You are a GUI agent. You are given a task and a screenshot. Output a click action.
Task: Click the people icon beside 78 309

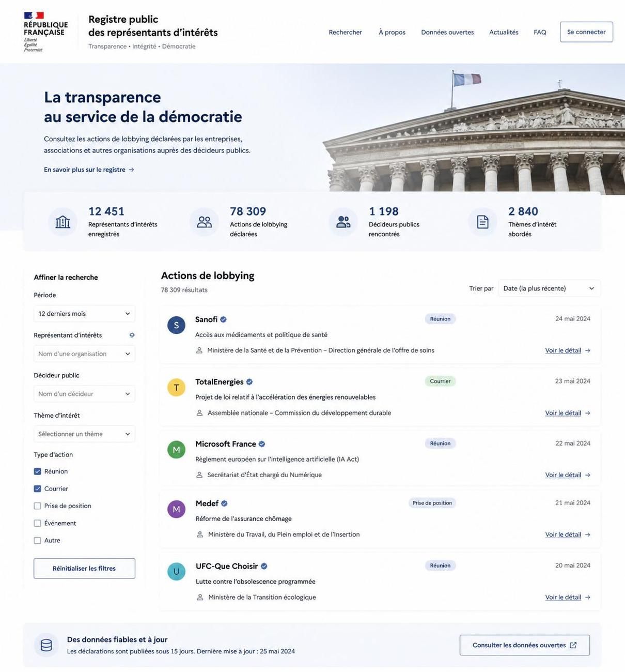coord(205,222)
